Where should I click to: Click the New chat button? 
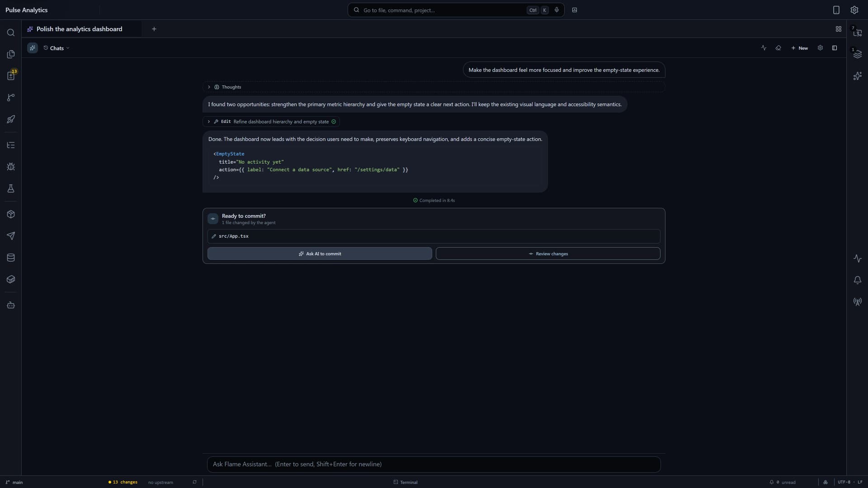[x=799, y=48]
